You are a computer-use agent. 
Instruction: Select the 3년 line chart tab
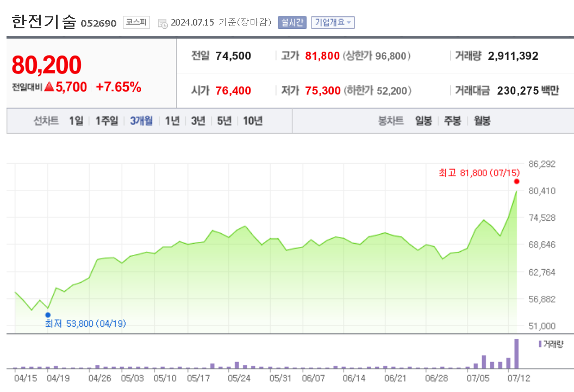click(198, 121)
